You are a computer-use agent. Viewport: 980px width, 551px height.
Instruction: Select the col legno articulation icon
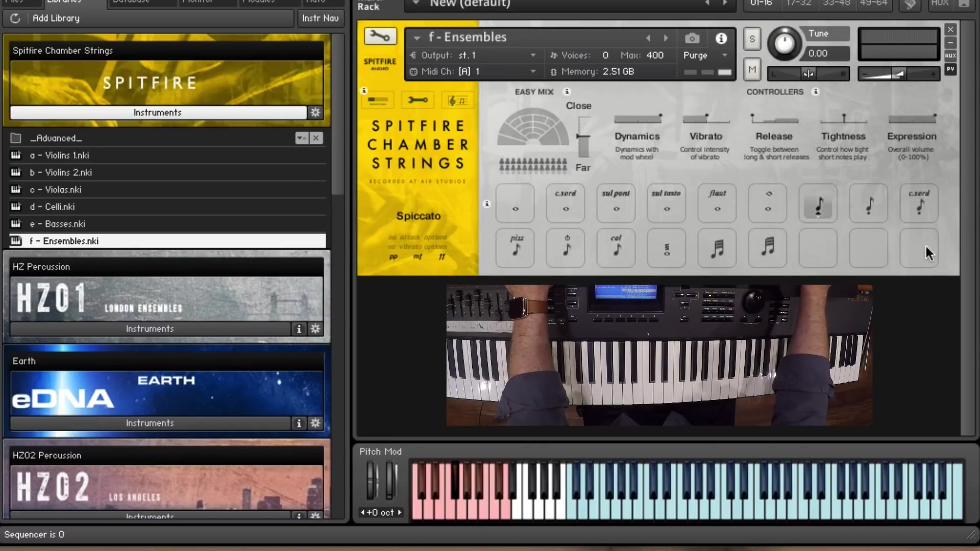tap(616, 248)
